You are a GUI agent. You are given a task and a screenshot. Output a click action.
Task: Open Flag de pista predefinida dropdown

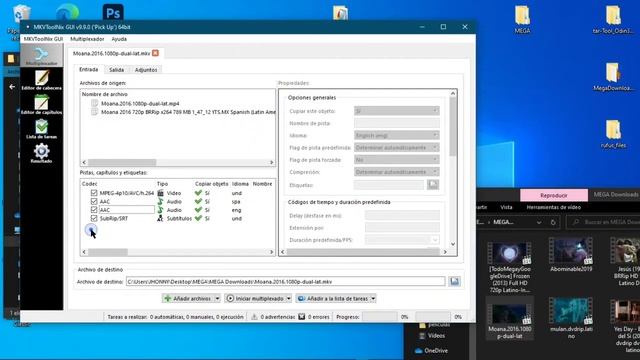pos(396,147)
